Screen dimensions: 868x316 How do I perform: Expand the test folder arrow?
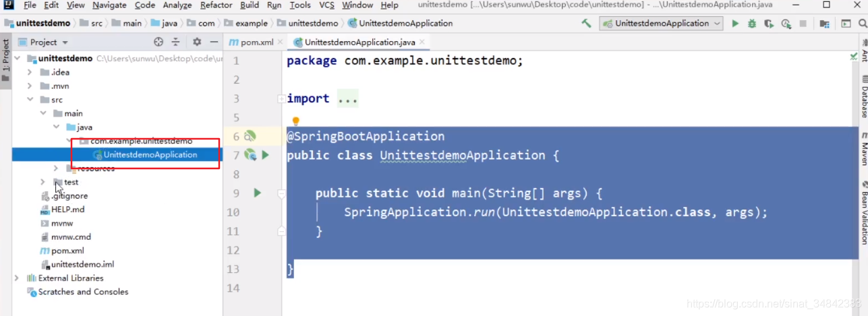pos(42,182)
